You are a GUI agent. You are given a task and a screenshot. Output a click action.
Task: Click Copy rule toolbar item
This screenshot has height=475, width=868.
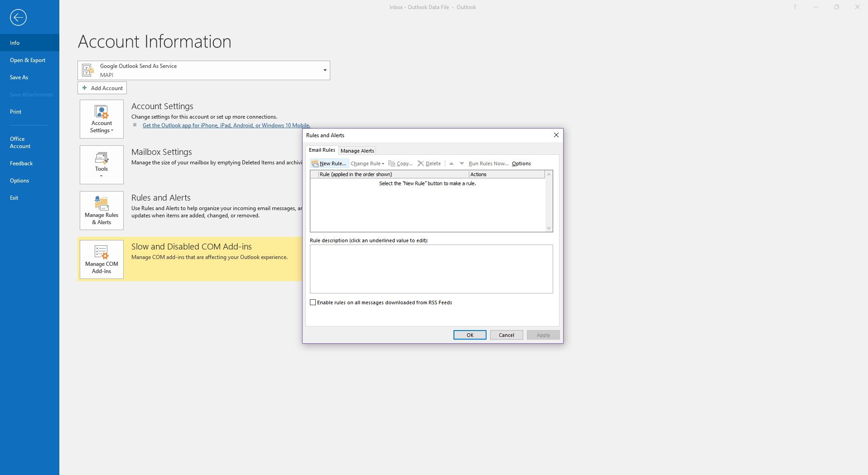point(400,163)
